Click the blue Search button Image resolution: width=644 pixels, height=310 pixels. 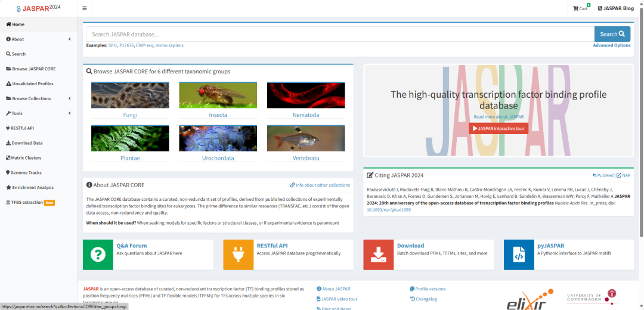612,34
